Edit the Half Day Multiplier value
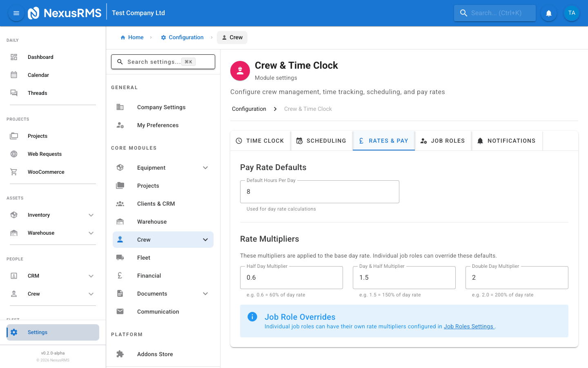The width and height of the screenshot is (588, 368). (x=291, y=277)
